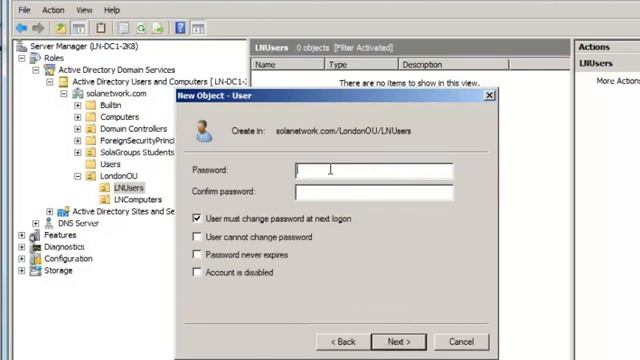Expand the Domain Controllers node
640x360 pixels.
point(78,129)
